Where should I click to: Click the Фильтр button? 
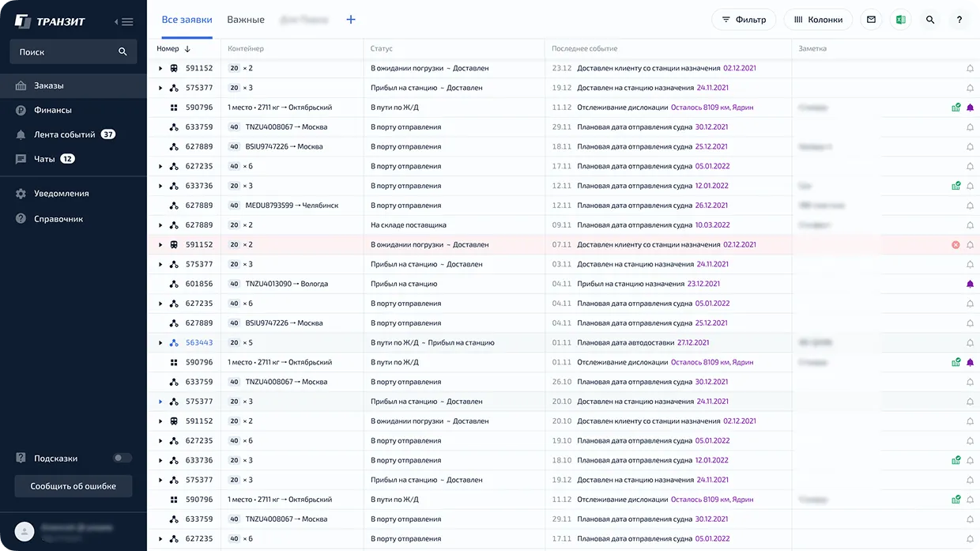pyautogui.click(x=744, y=20)
